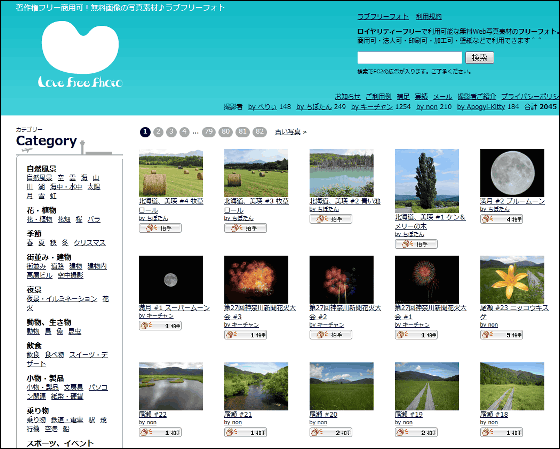Open the orange fireworks #3 thumbnail

pos(256,280)
